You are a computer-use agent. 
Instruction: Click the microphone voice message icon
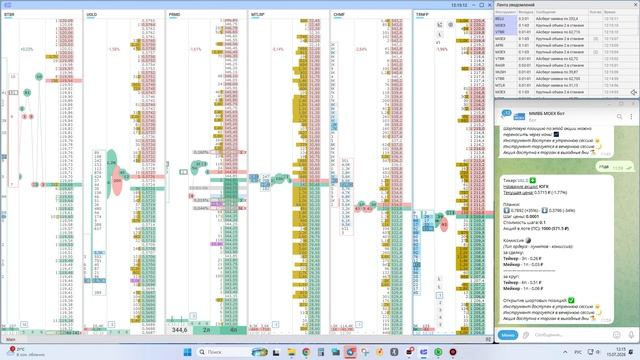631,335
